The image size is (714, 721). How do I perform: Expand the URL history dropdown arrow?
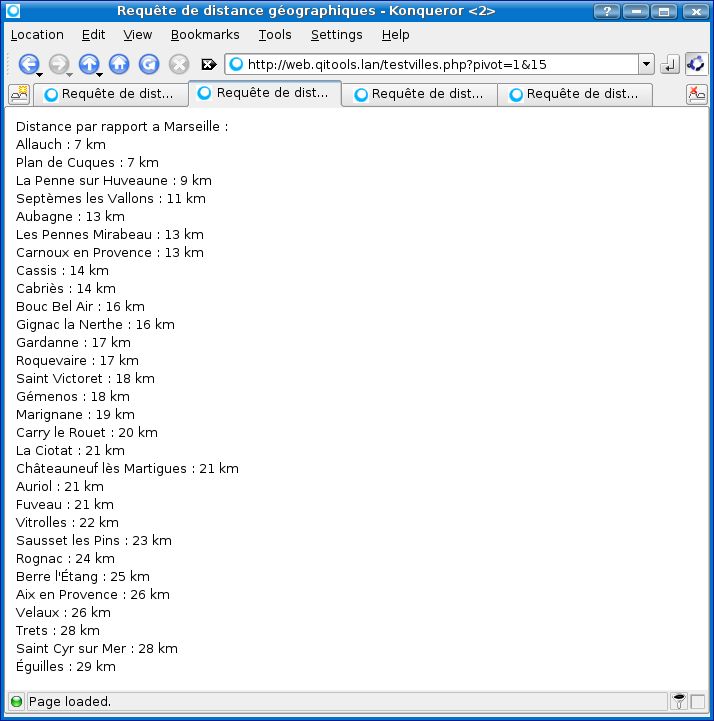pyautogui.click(x=646, y=64)
